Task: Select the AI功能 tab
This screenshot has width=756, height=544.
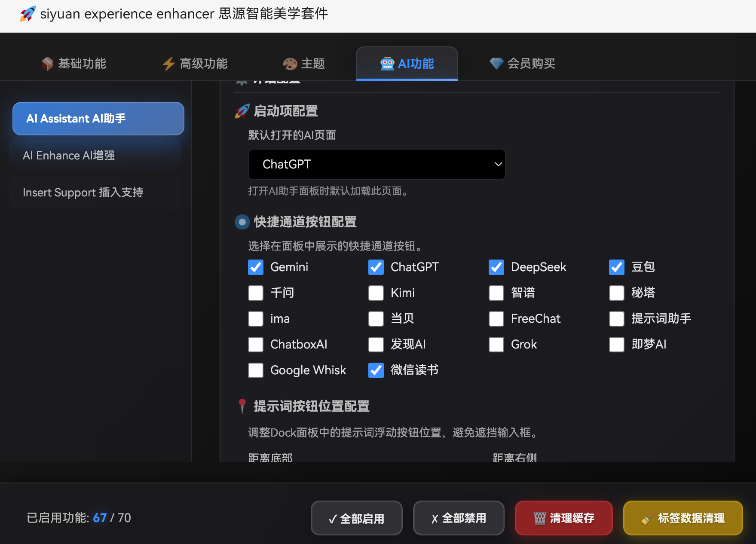Action: pyautogui.click(x=407, y=64)
